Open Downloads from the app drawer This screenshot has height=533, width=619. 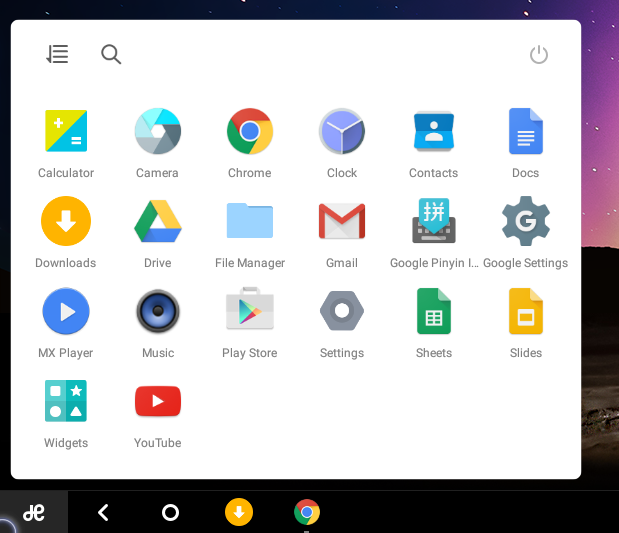[66, 221]
